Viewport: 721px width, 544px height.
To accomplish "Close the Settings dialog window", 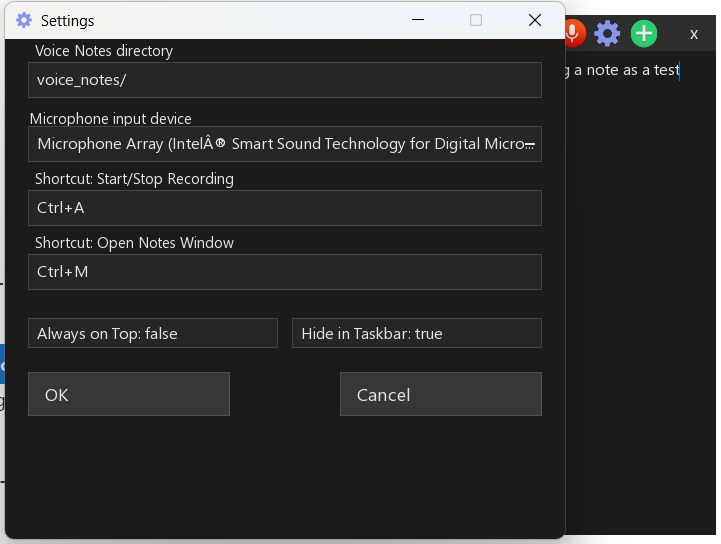I will (534, 20).
